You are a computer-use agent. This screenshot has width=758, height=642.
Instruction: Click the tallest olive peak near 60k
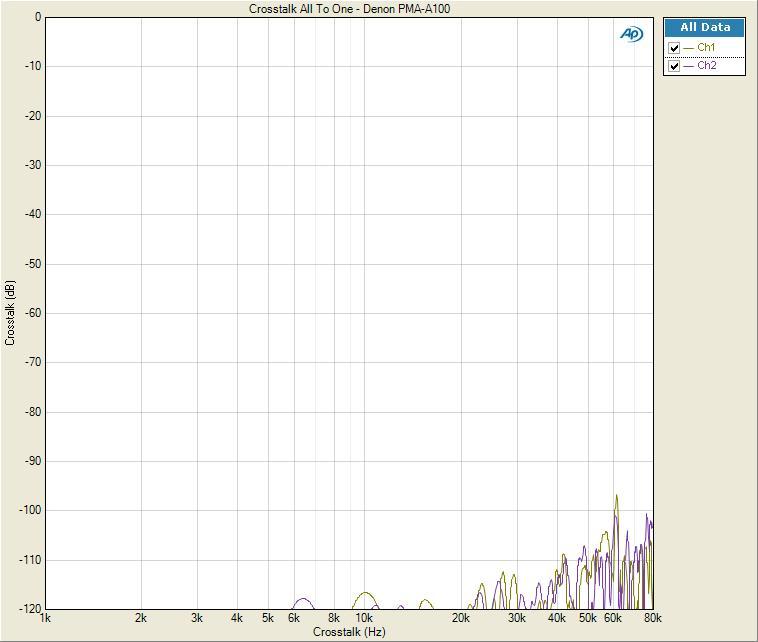[617, 497]
